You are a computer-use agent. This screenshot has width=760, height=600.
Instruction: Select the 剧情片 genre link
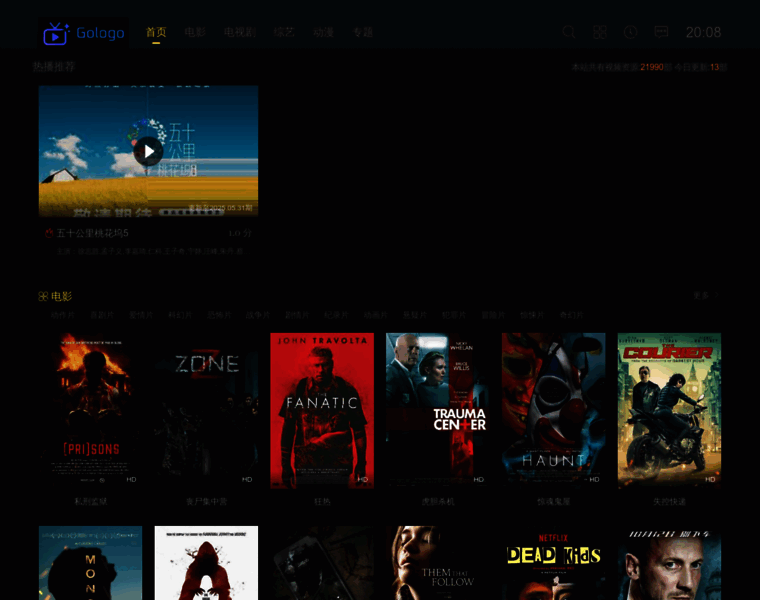(x=297, y=315)
